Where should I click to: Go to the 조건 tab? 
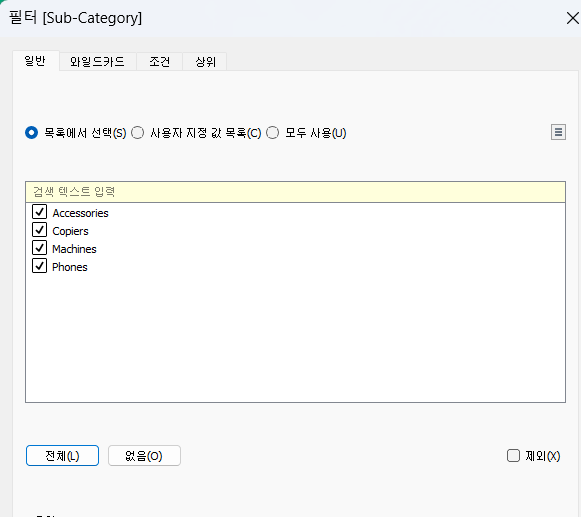(159, 62)
